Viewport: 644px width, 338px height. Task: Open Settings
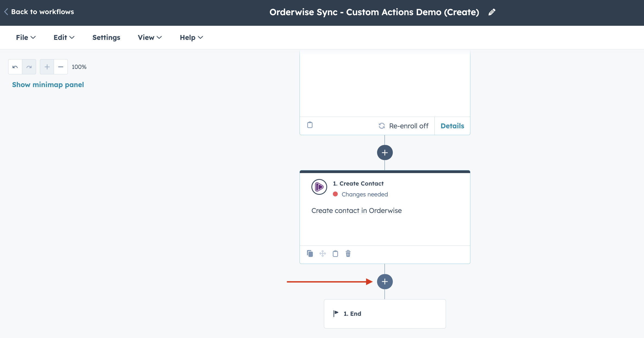(106, 37)
